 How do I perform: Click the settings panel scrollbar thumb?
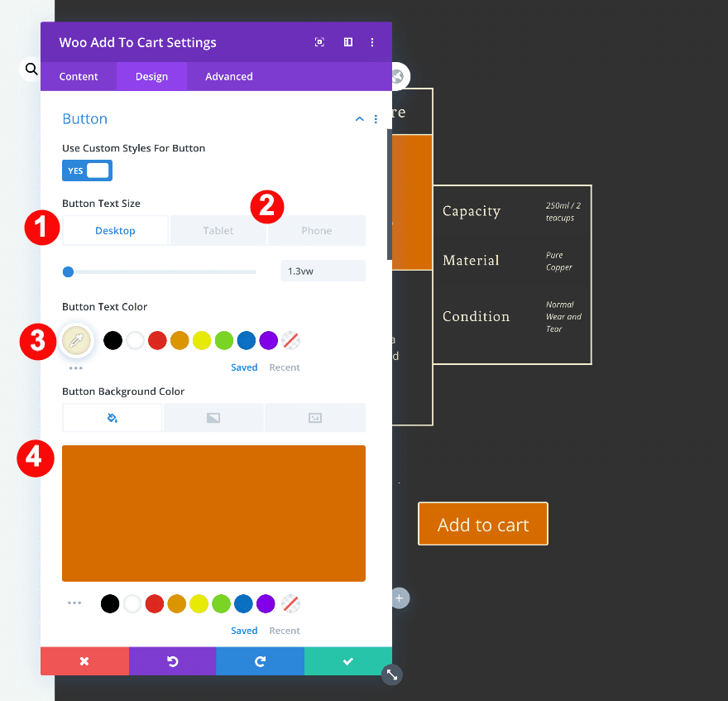tap(390, 194)
